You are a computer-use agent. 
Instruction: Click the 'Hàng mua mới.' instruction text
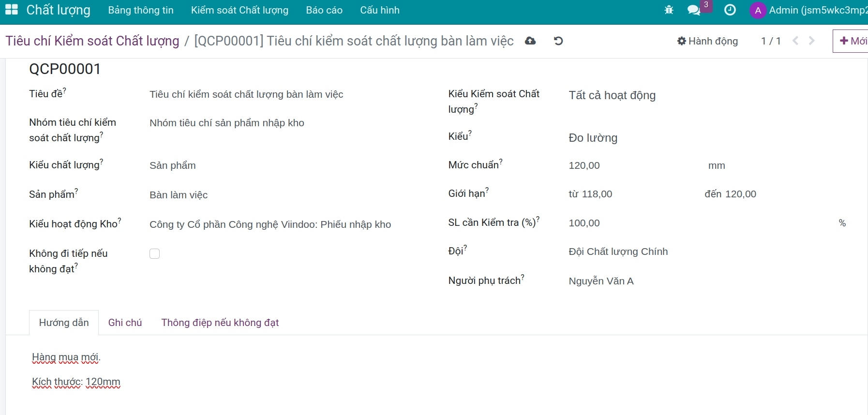pyautogui.click(x=66, y=357)
